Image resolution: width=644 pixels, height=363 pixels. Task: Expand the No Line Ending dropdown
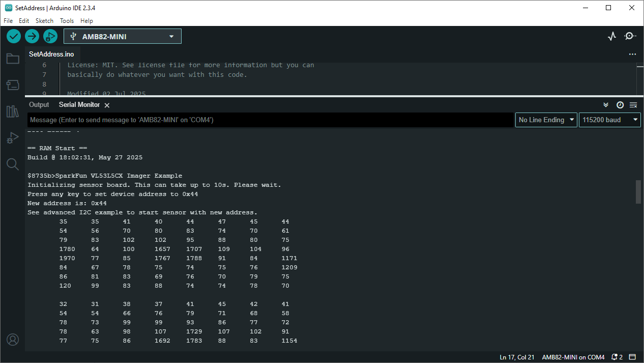[x=546, y=120]
